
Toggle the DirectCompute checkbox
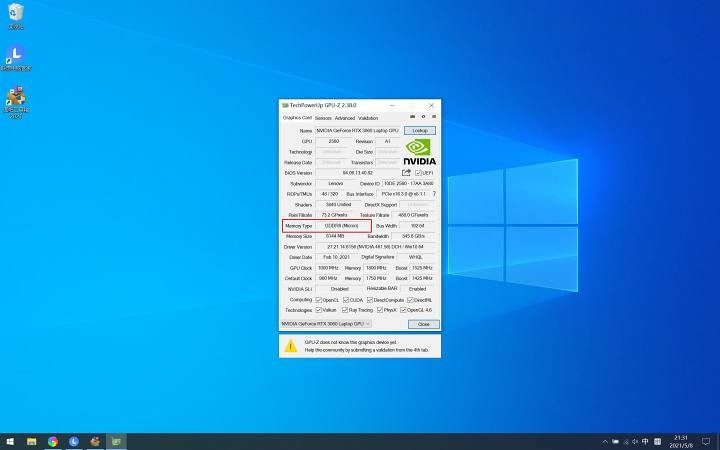pos(370,300)
